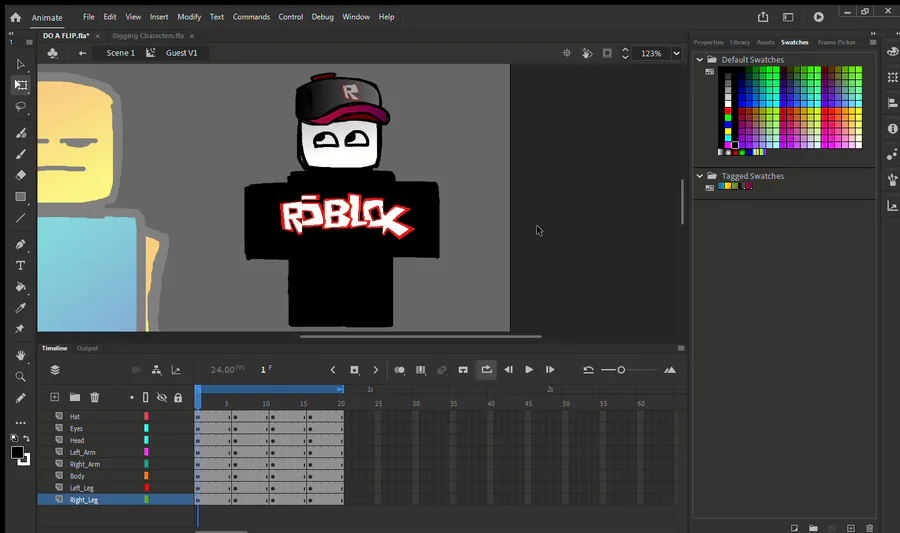The height and width of the screenshot is (533, 900).
Task: Click the Quick Share and Publish icon
Action: coord(763,17)
